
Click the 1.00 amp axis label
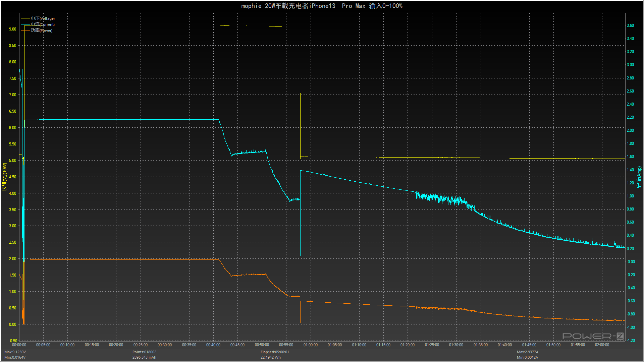click(630, 196)
